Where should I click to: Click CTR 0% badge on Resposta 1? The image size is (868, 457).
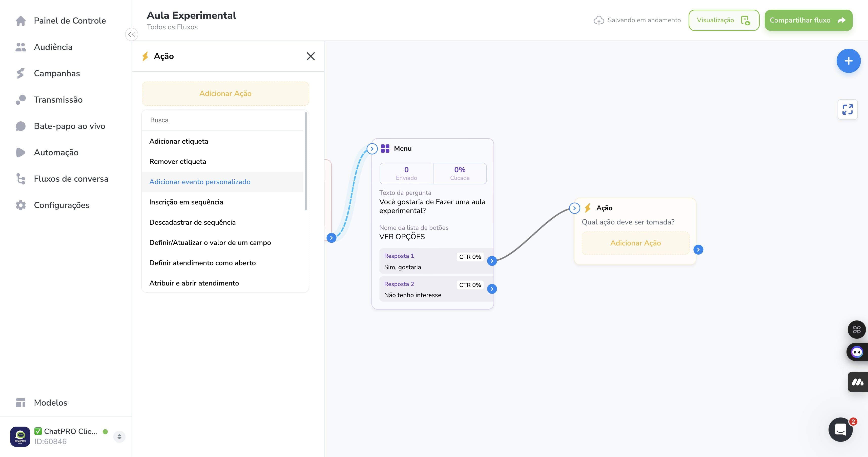(x=470, y=257)
